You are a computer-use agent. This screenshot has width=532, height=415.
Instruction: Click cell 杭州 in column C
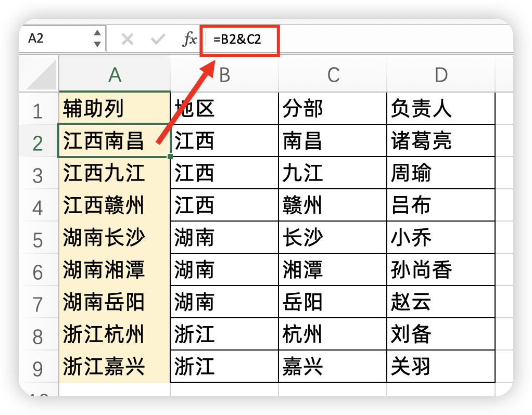point(333,334)
